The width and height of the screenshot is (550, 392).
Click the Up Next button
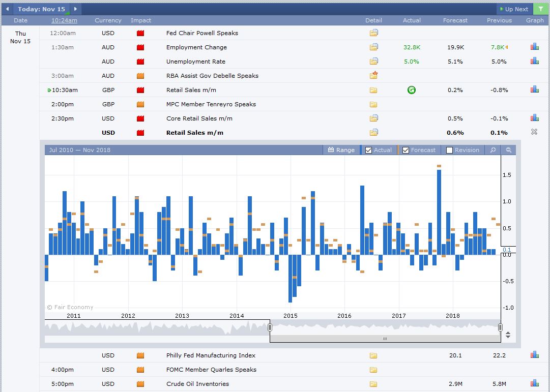pyautogui.click(x=514, y=9)
